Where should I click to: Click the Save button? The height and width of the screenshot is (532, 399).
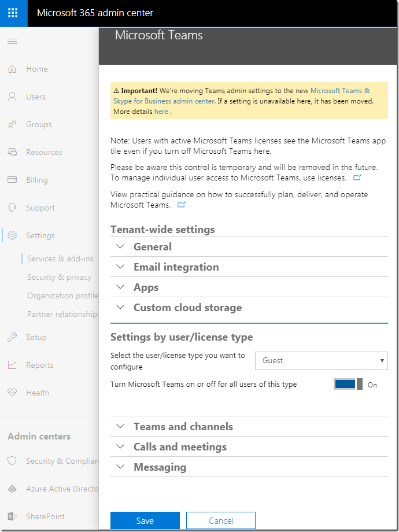tap(145, 520)
